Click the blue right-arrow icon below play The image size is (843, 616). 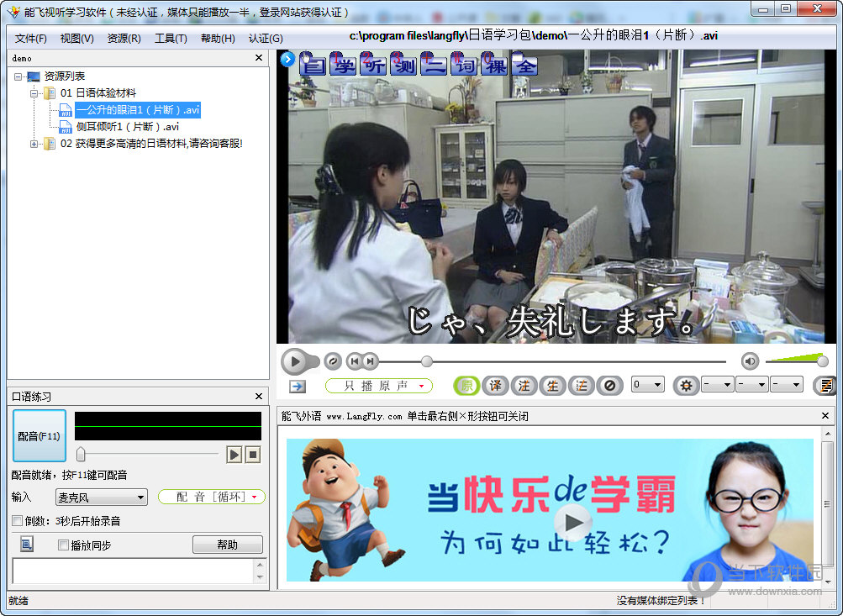pyautogui.click(x=298, y=386)
